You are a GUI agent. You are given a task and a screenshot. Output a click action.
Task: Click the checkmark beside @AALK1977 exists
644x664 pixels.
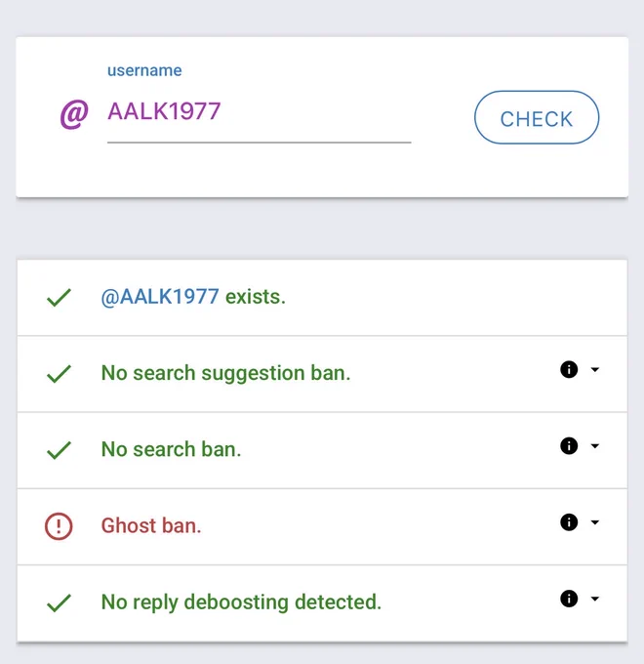[x=59, y=297]
